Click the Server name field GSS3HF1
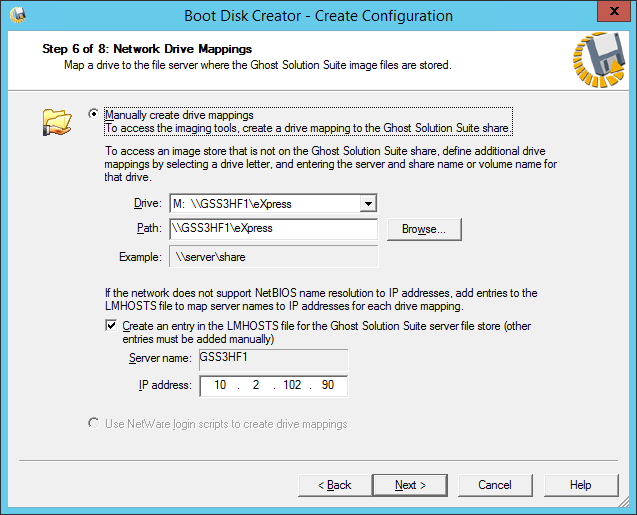 (272, 358)
